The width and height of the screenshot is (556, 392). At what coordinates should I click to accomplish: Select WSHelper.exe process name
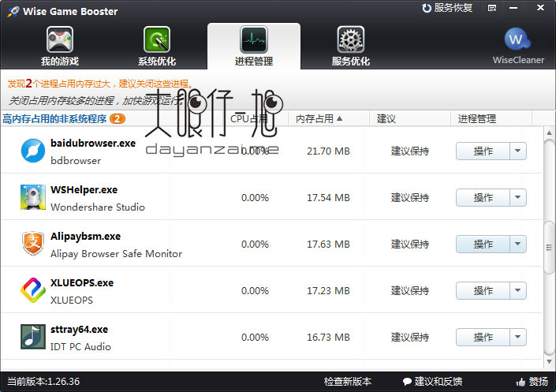point(84,190)
